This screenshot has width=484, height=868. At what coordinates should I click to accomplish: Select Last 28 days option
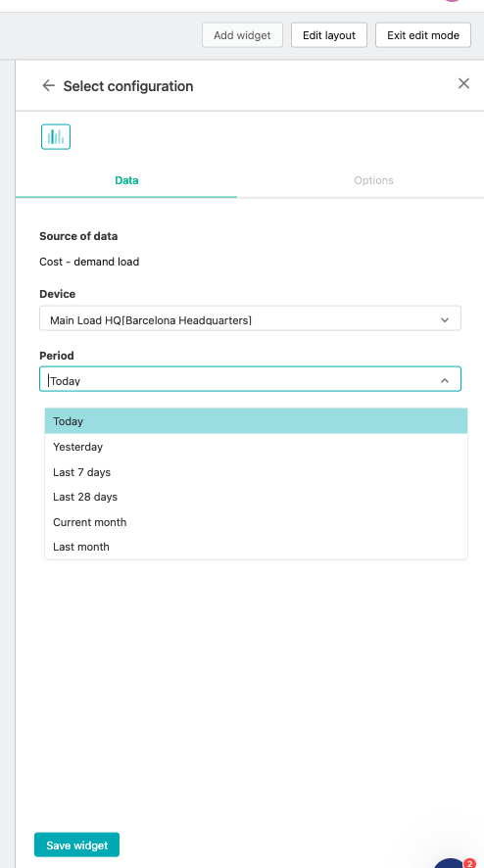pyautogui.click(x=257, y=497)
